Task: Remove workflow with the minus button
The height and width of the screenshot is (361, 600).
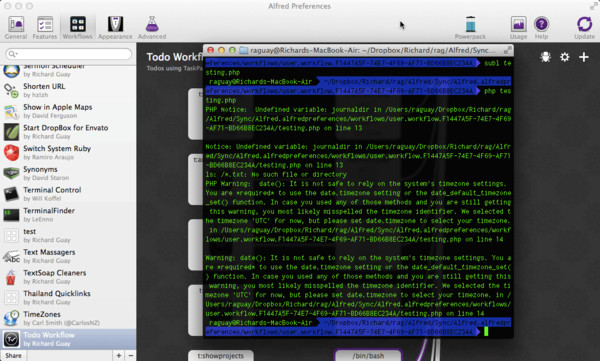Action: 130,356
